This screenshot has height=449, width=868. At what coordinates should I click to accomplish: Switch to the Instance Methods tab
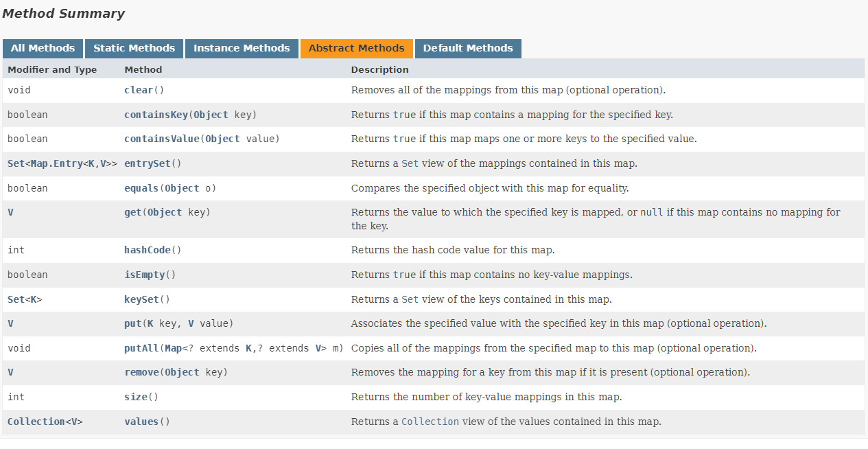pyautogui.click(x=242, y=48)
